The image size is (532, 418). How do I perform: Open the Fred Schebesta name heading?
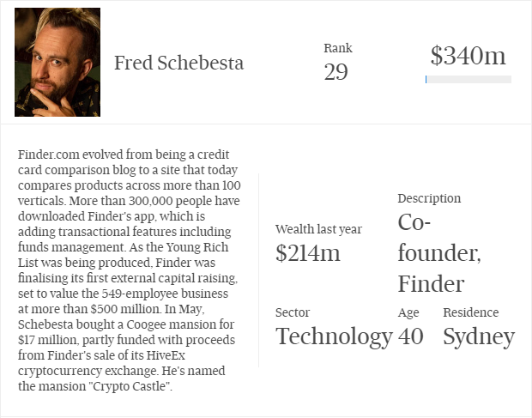pos(178,64)
